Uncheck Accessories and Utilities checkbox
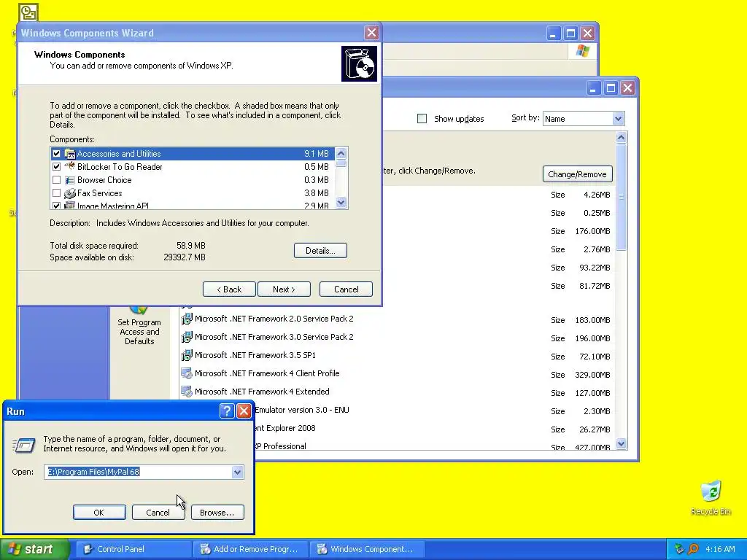 [56, 154]
